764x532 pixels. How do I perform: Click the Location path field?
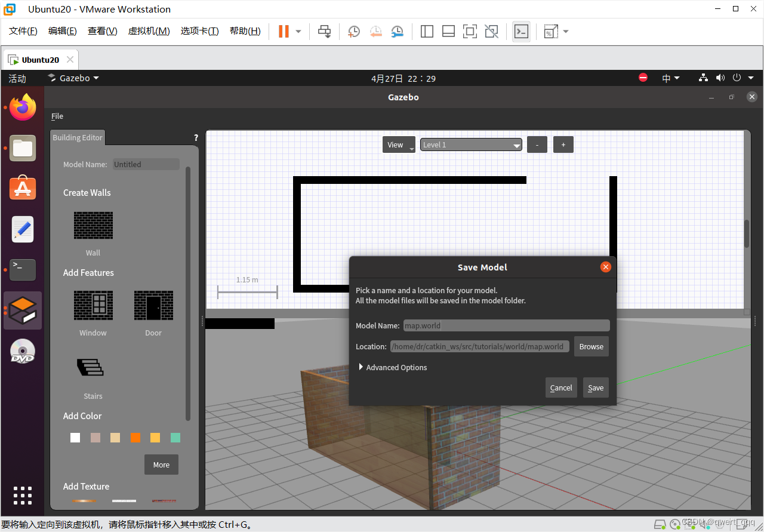point(480,346)
